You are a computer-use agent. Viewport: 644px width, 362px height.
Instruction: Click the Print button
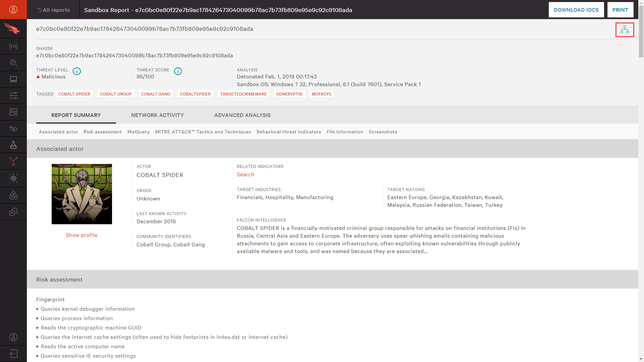pos(620,10)
